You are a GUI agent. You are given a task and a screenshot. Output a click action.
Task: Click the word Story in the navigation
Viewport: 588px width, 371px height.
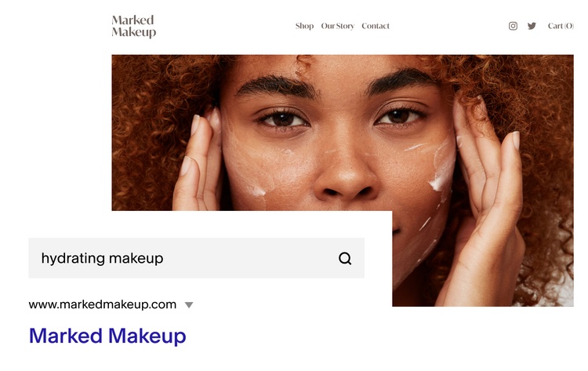[x=345, y=26]
